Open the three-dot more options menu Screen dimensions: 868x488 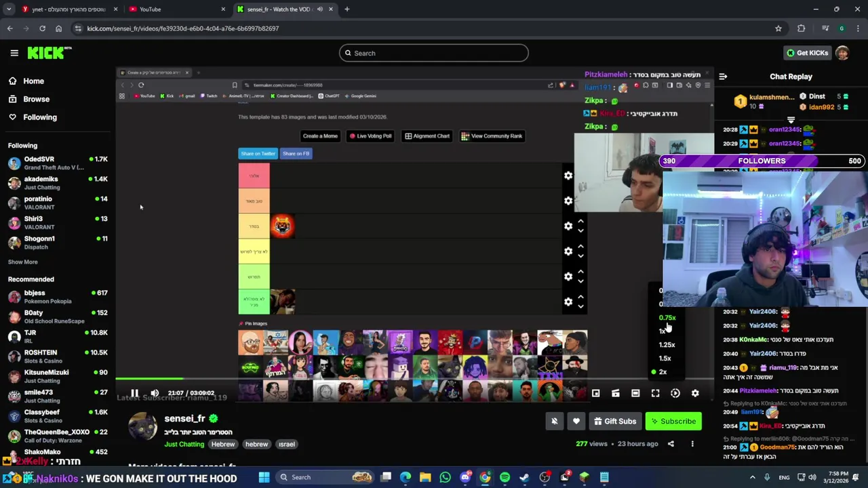tap(692, 444)
